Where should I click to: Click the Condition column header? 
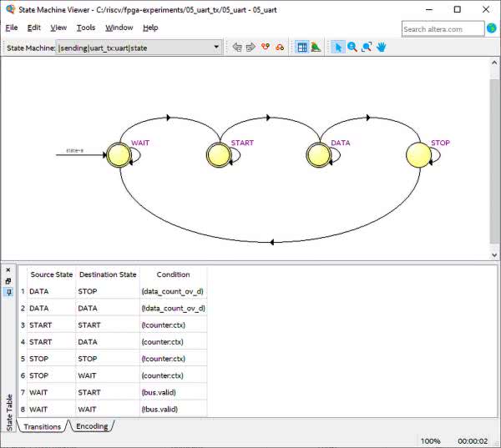pos(173,274)
